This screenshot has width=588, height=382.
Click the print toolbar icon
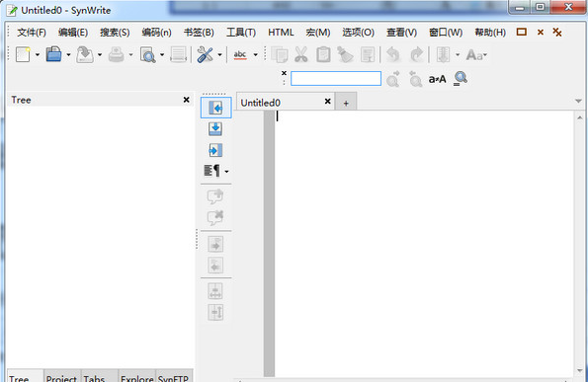click(x=117, y=55)
